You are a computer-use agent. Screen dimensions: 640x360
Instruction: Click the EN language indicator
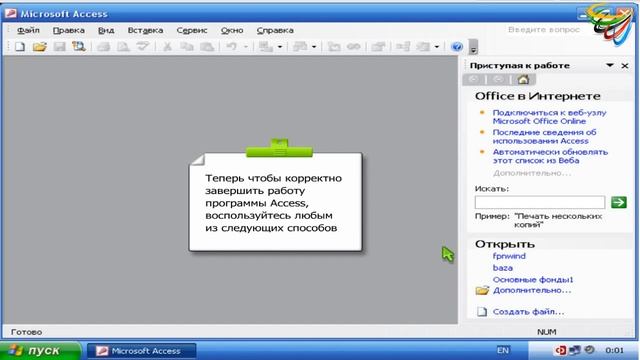pos(503,350)
